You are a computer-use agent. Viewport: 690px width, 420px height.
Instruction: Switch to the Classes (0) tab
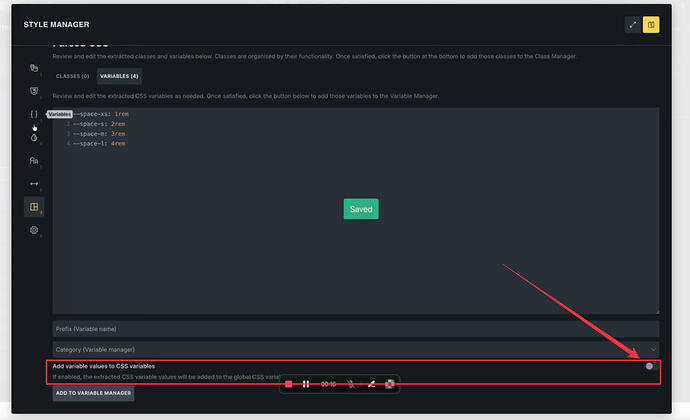click(73, 76)
